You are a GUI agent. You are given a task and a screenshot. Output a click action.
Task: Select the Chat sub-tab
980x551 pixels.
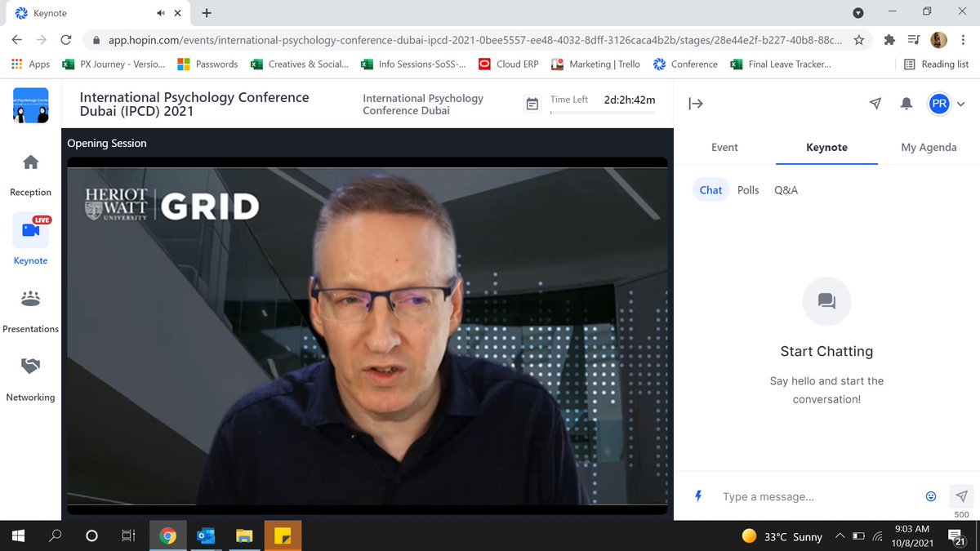[x=710, y=189]
